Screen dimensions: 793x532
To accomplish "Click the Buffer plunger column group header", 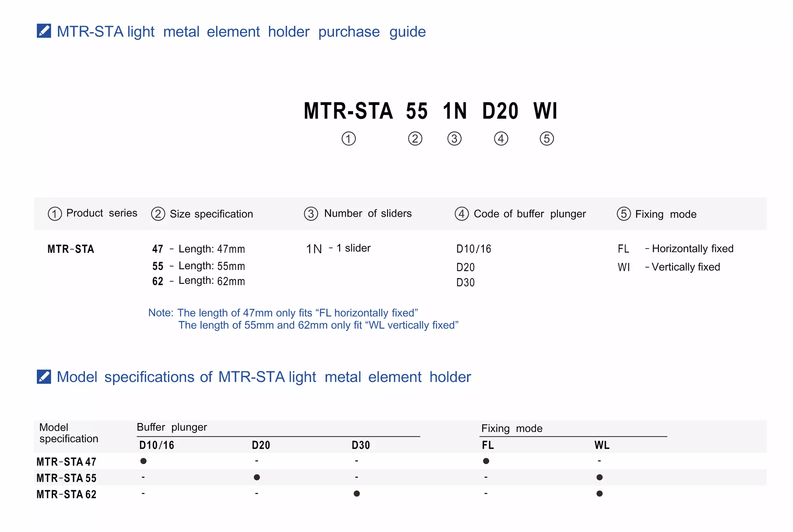I will [x=172, y=427].
